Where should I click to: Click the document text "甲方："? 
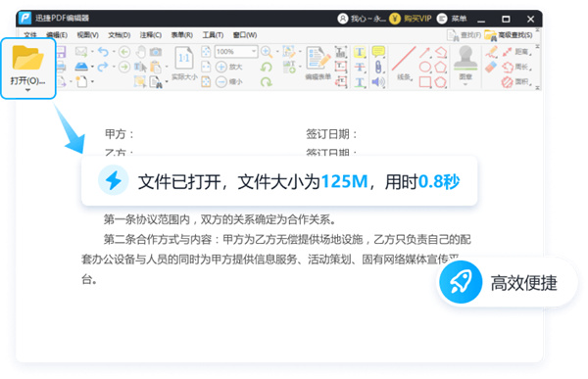[120, 134]
